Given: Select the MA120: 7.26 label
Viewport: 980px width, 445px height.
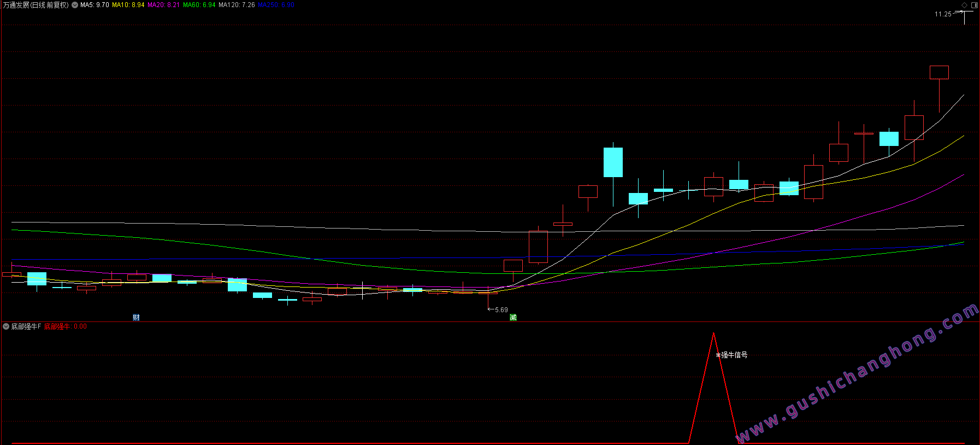Looking at the screenshot, I should click(237, 5).
